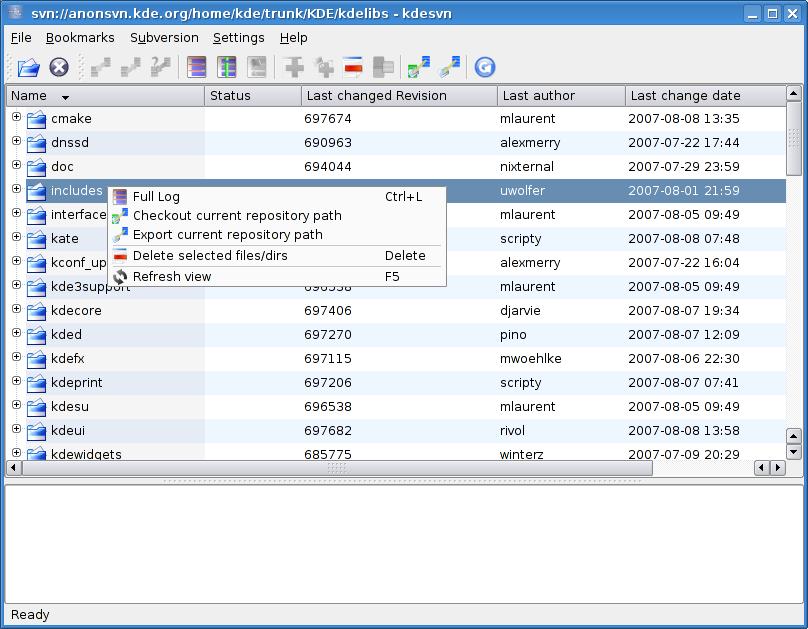The width and height of the screenshot is (808, 629).
Task: Click the blue circular Refresh toolbar icon
Action: click(x=484, y=67)
